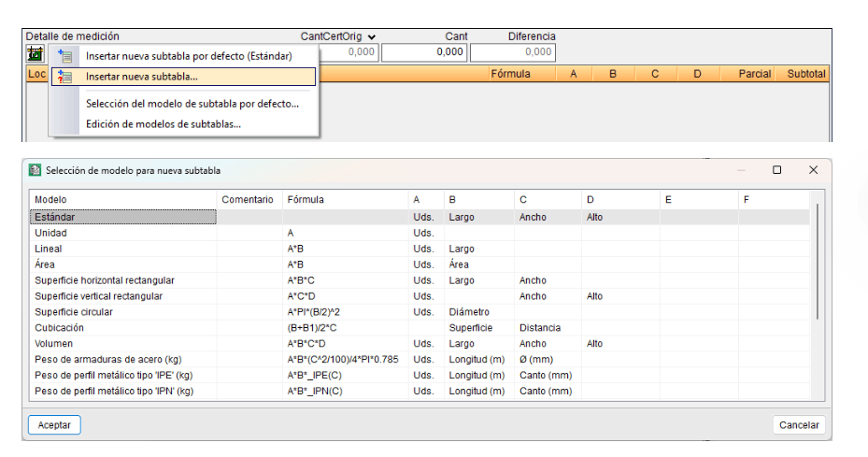Select Superficie vertical rectangular row
Image resolution: width=868 pixels, height=457 pixels.
420,296
